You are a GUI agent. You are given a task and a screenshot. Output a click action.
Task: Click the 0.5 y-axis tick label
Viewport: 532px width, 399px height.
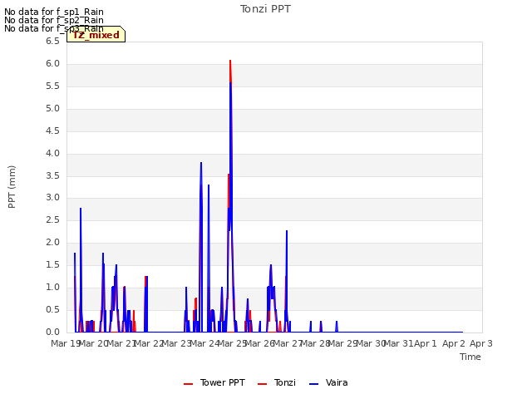[x=52, y=309]
